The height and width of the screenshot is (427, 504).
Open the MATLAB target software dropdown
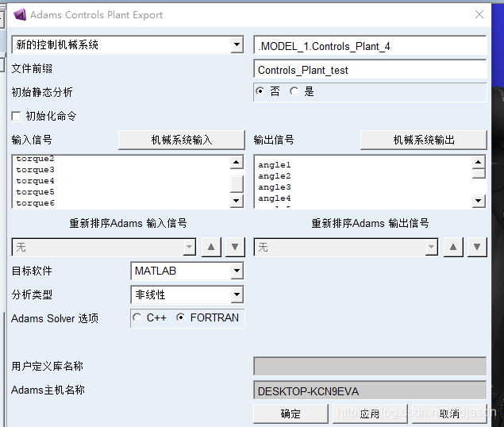pos(237,271)
